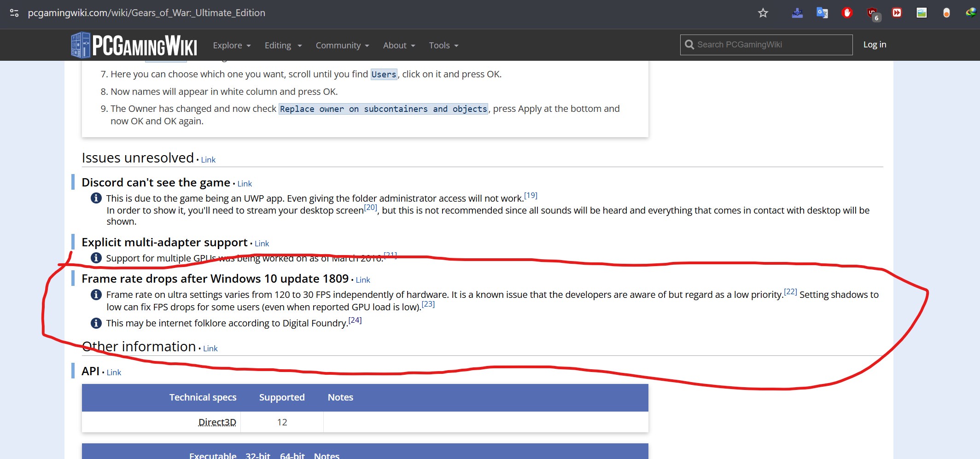Copy the Issues unresolved section Link
980x459 pixels.
coord(208,160)
